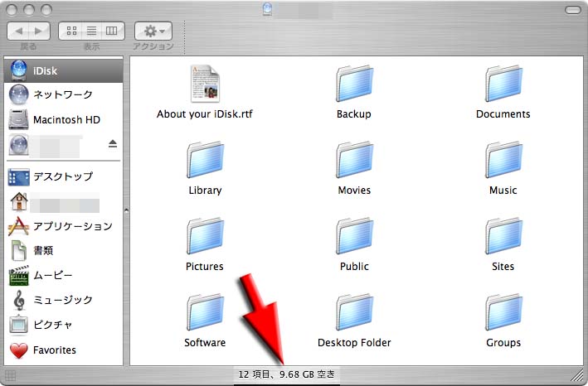The height and width of the screenshot is (386, 588).
Task: Select the Desktop Folder icon
Action: click(354, 312)
